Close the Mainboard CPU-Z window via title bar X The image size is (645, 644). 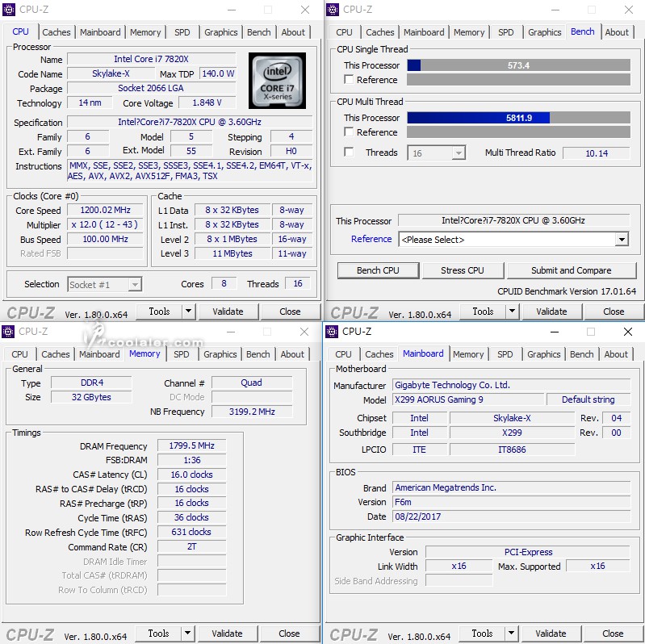pos(628,332)
